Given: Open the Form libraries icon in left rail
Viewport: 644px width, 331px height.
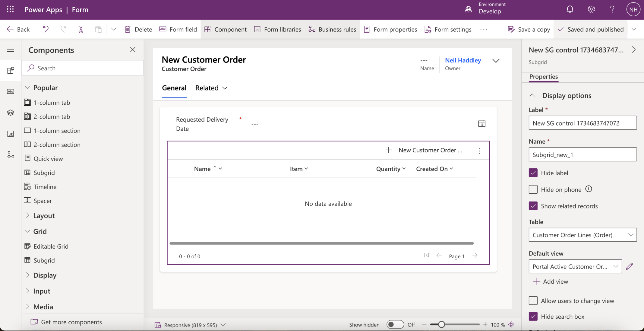Looking at the screenshot, I should (x=11, y=134).
